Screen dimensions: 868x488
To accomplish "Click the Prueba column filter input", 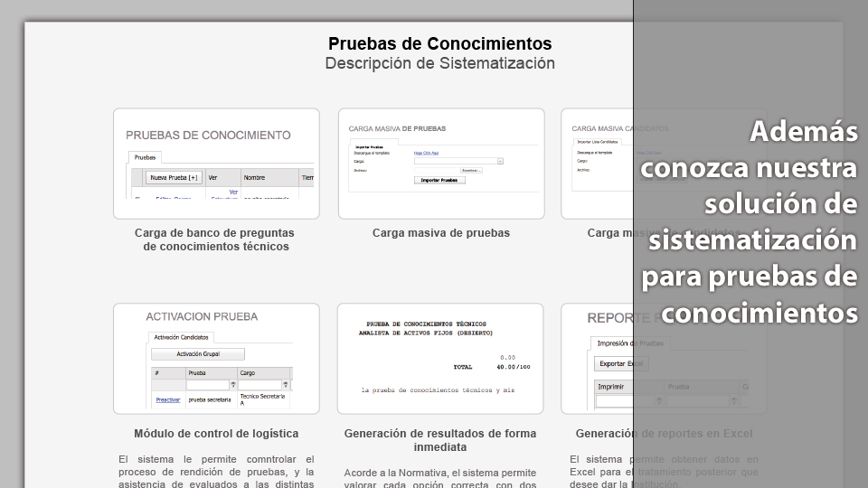I will click(x=208, y=385).
